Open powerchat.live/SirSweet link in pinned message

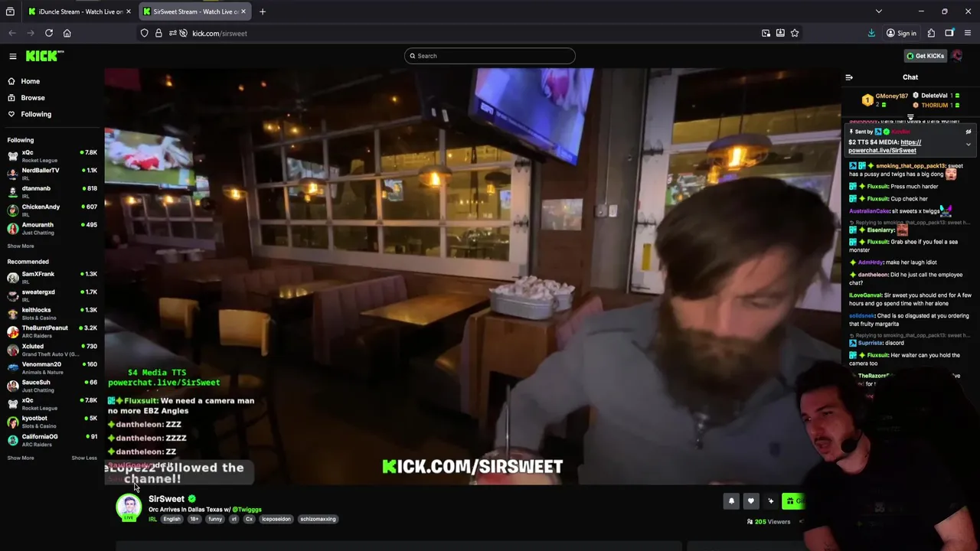tap(885, 146)
